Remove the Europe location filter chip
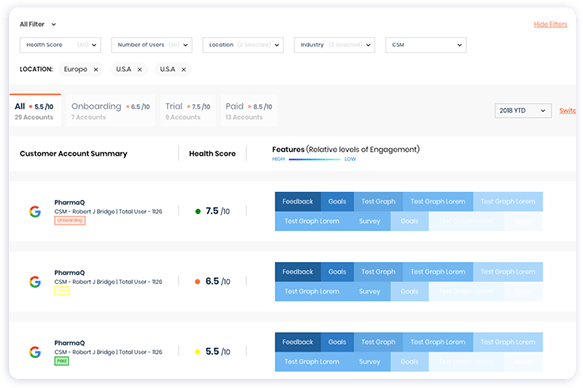This screenshot has width=583, height=388. click(96, 69)
